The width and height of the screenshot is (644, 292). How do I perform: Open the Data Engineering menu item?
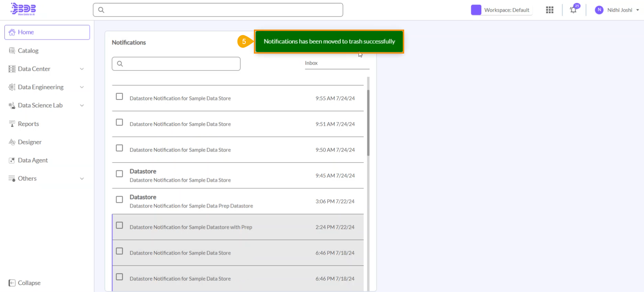(40, 87)
